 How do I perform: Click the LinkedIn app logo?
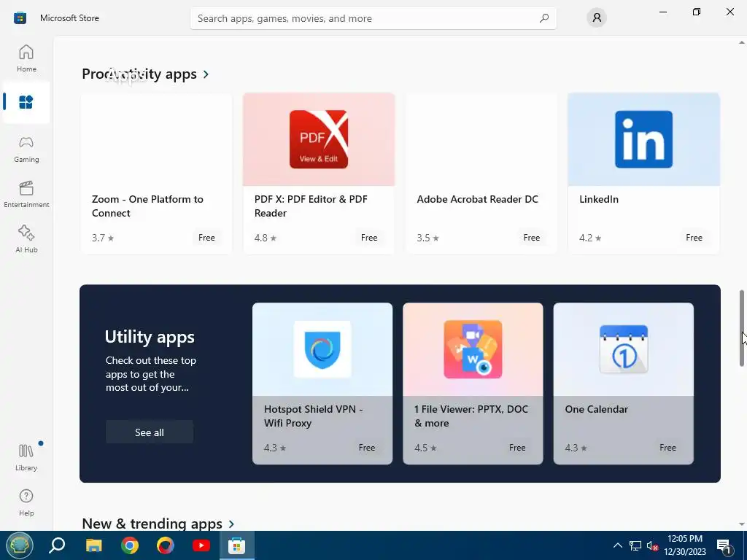click(643, 139)
